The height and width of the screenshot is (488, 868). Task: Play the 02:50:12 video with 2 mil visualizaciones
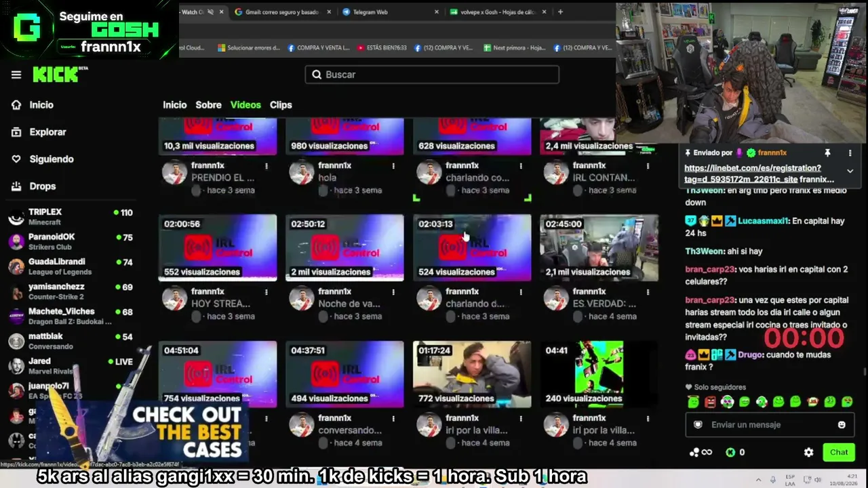click(x=344, y=247)
